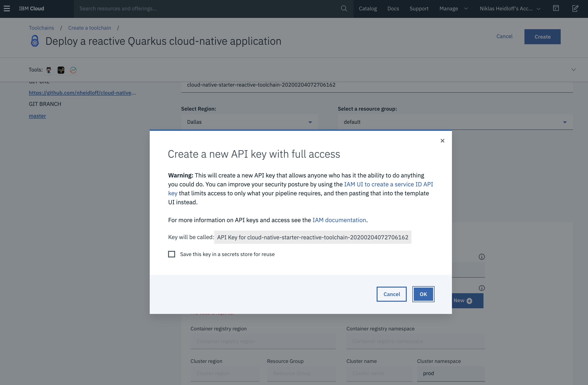Expand the Select Region dropdown showing Dallas
Screen dimensions: 588x385
click(x=250, y=122)
